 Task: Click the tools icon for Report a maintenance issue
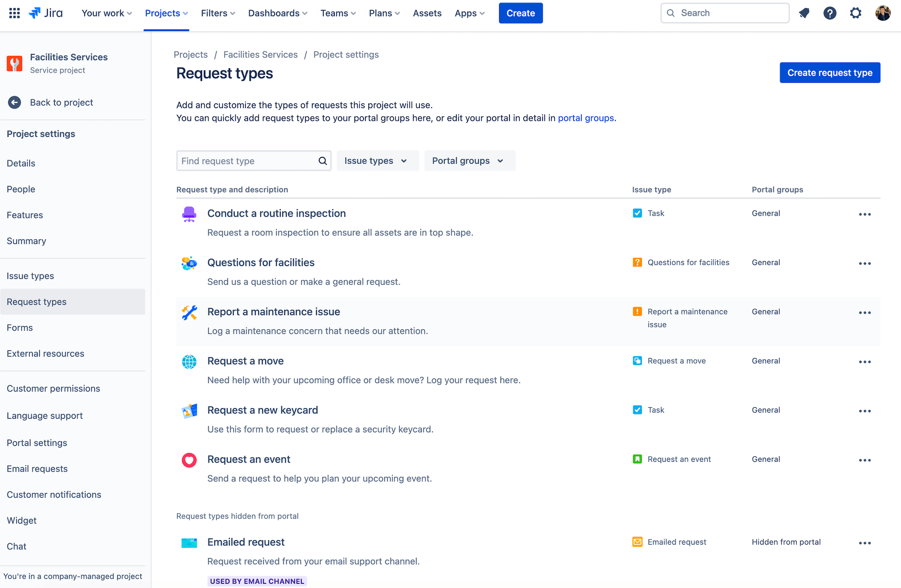click(189, 312)
